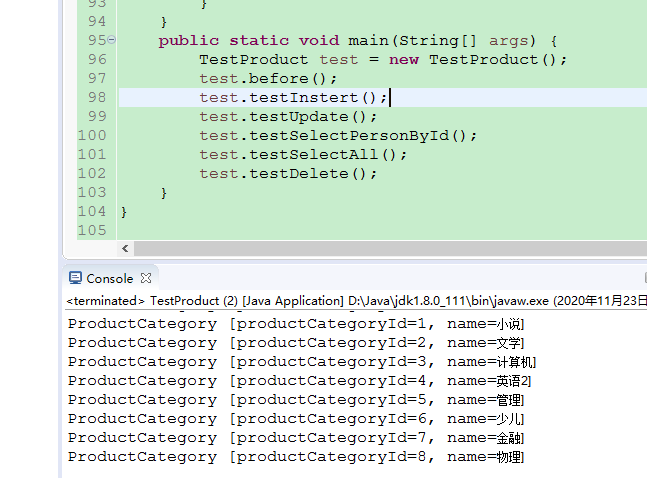Click the test.testUpdate() statement
Viewport: 647px width, 478px height.
pos(288,116)
